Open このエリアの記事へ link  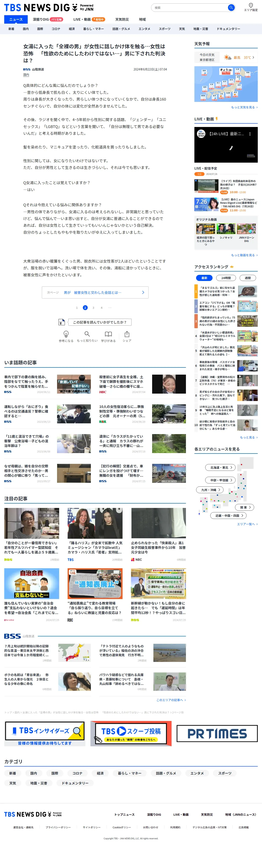(171, 700)
